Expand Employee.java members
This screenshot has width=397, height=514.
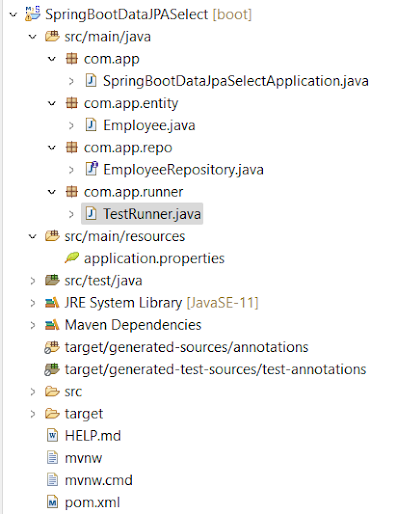click(x=71, y=125)
